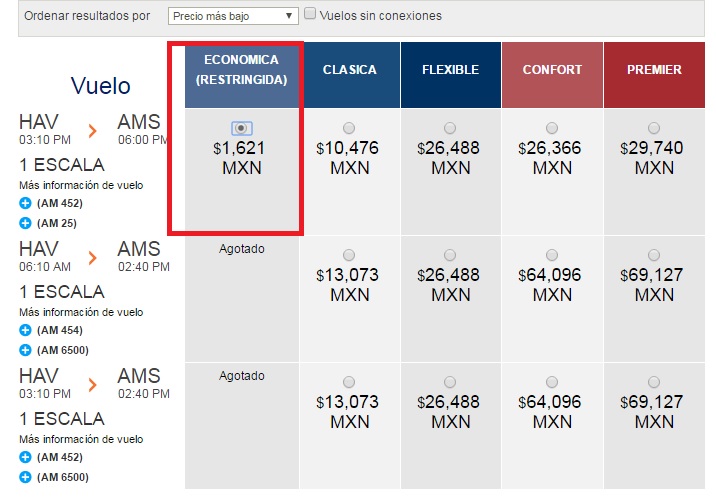Expand AM 452 details in third flight

click(25, 457)
